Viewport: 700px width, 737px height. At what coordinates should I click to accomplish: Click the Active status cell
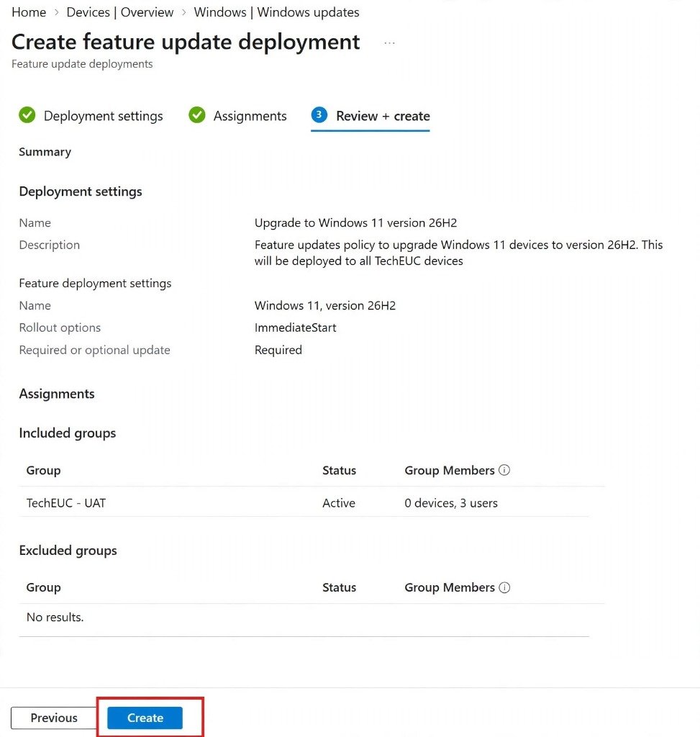click(x=339, y=503)
